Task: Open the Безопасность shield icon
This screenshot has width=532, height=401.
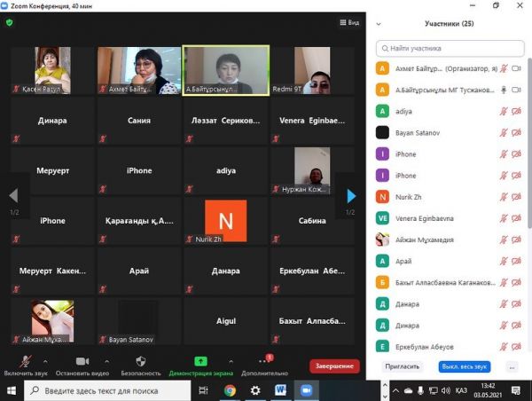Action: (x=140, y=362)
